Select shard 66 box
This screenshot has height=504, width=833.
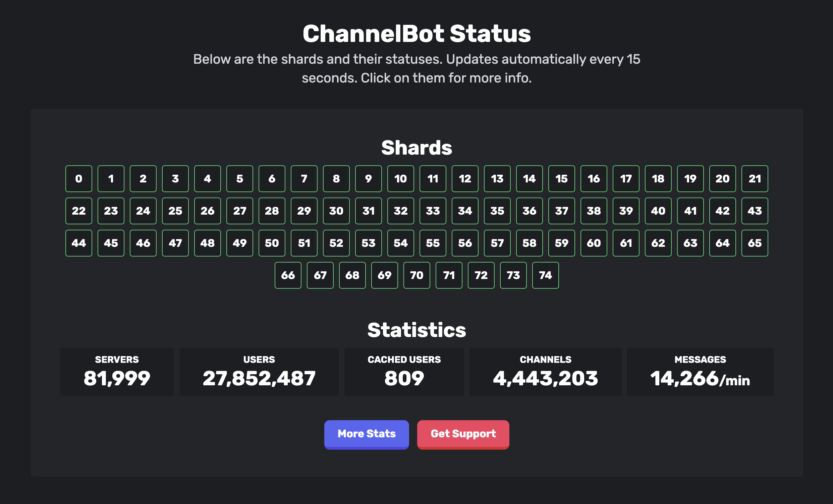coord(288,275)
